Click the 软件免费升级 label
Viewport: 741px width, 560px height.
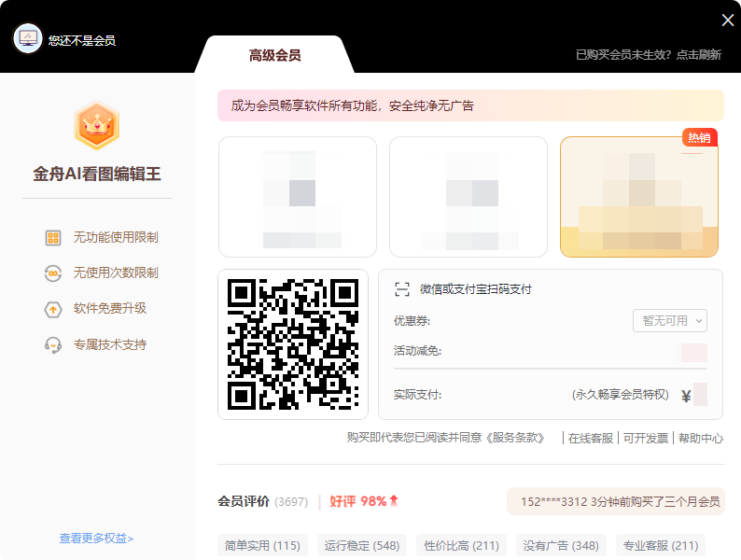coord(109,309)
